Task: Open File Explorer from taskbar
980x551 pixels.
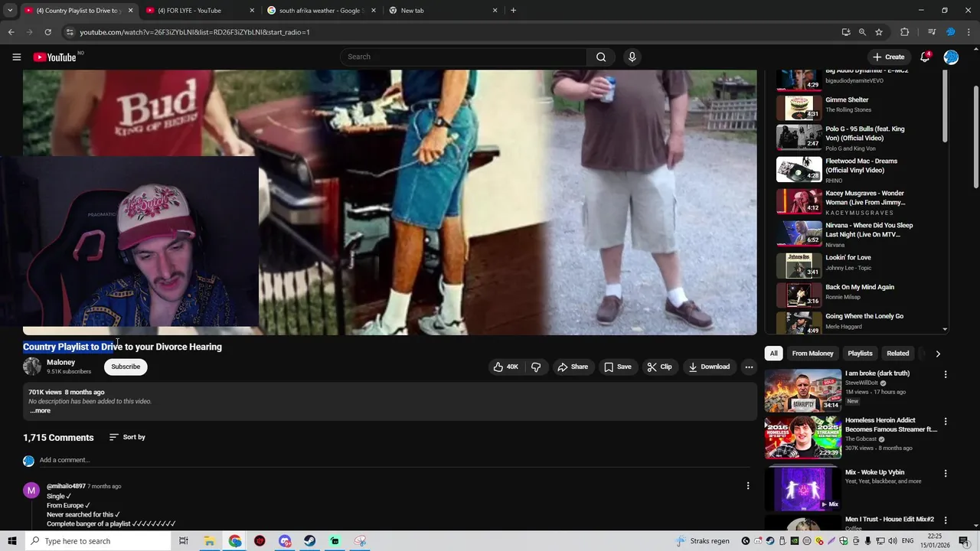Action: tap(209, 541)
